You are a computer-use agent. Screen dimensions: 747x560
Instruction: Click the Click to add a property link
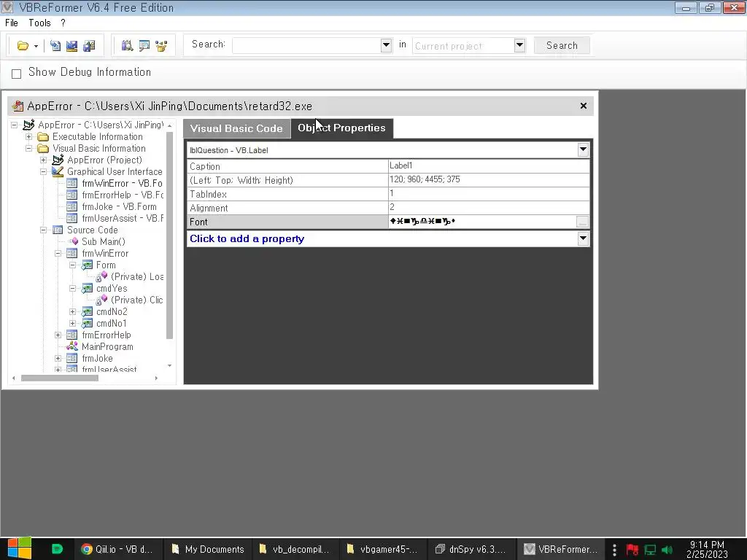pyautogui.click(x=247, y=238)
